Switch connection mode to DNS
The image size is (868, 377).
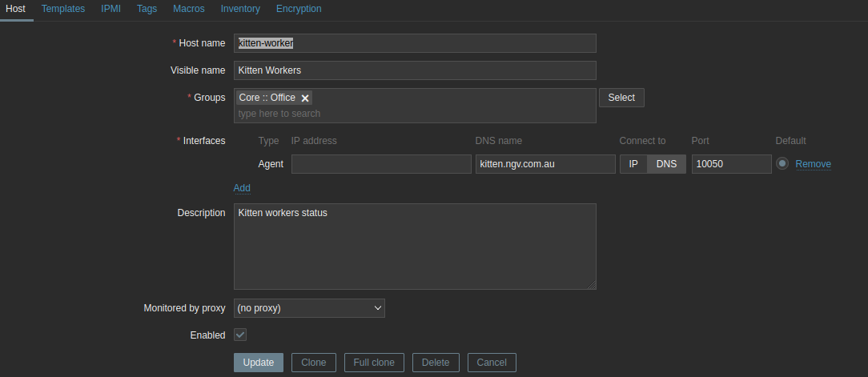tap(666, 164)
